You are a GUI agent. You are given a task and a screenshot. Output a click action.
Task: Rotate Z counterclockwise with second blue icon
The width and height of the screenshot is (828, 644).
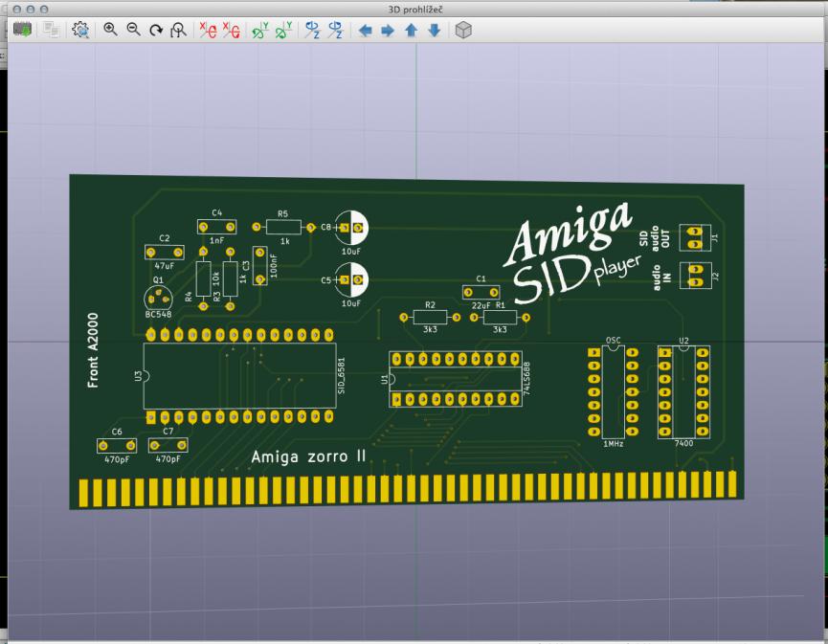[x=335, y=31]
